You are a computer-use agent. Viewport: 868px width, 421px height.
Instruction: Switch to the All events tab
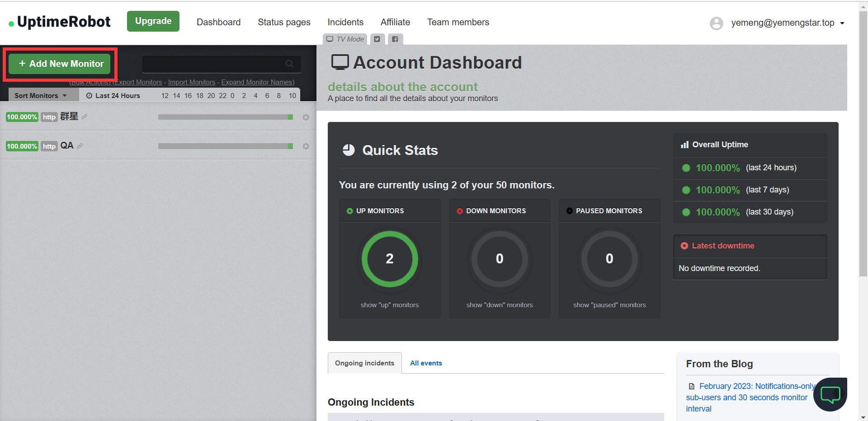426,363
